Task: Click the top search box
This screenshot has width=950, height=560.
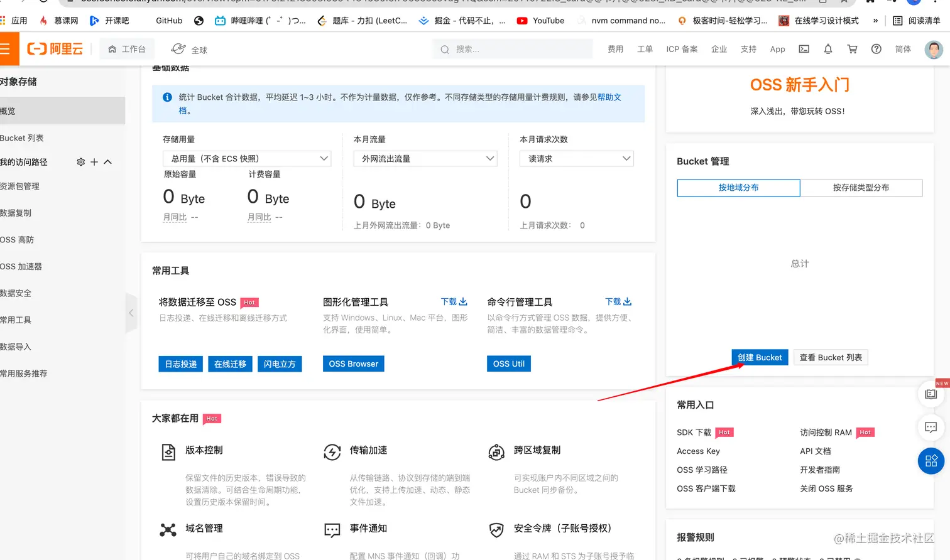Action: coord(513,49)
